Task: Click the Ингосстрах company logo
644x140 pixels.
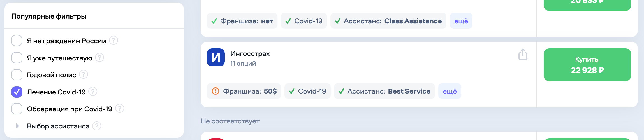Action: click(216, 57)
